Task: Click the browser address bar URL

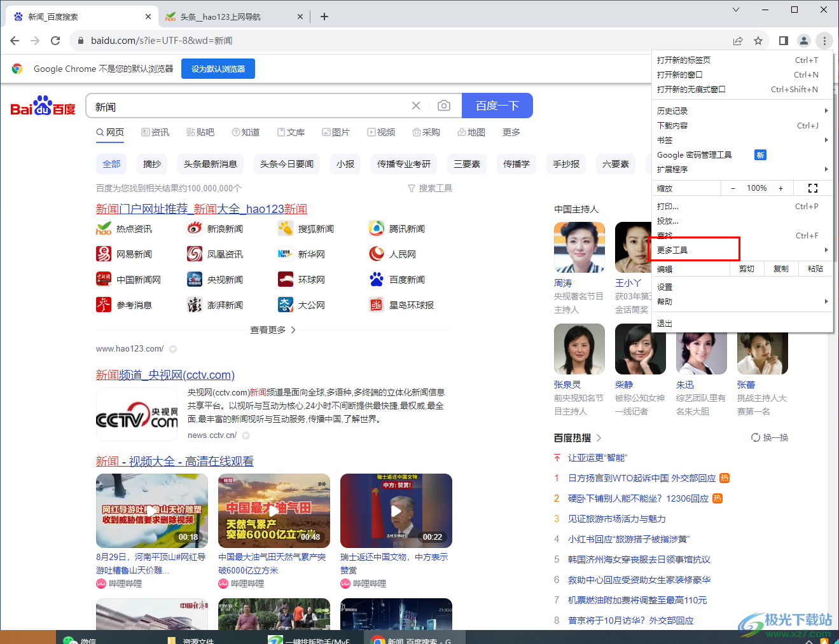Action: [162, 41]
